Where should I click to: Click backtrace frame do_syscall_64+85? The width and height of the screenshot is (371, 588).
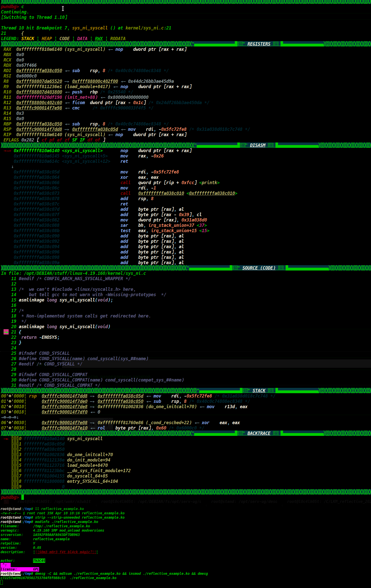[87, 476]
